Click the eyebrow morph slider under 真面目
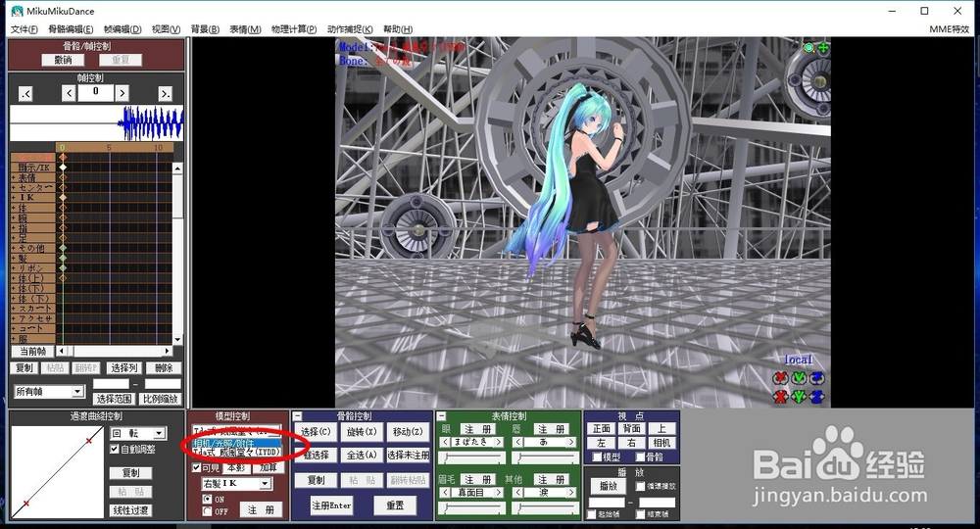 pos(472,508)
